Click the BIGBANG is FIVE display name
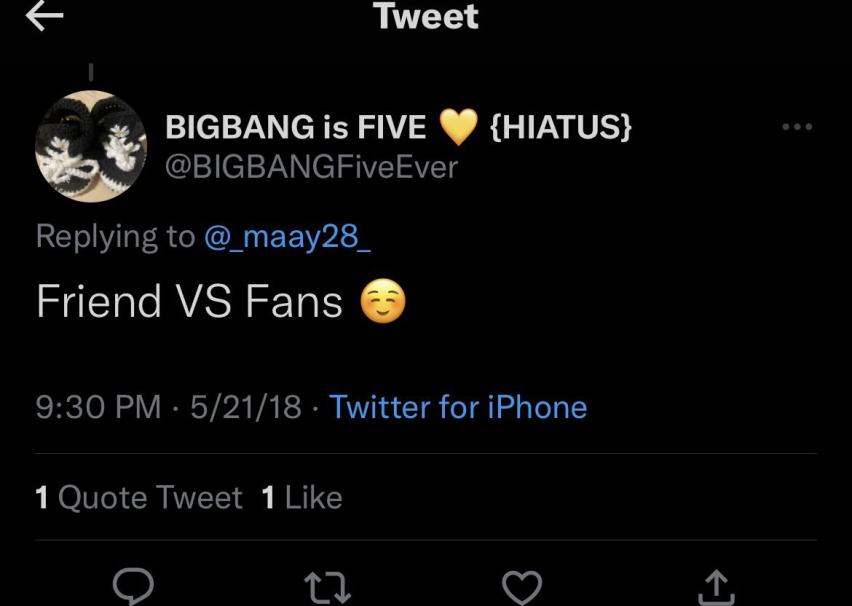 click(x=296, y=128)
